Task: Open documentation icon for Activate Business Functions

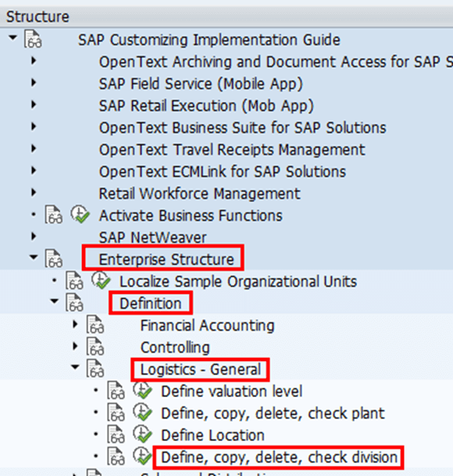Action: click(54, 215)
